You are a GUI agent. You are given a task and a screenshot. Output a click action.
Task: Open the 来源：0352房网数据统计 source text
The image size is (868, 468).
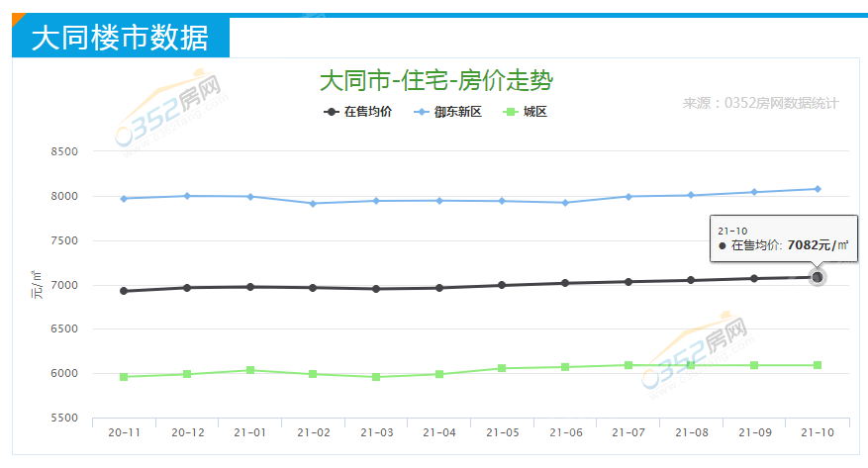[x=760, y=103]
